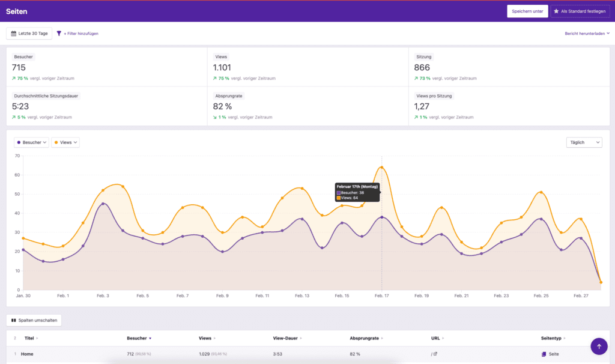
Task: Click the Besucher trend arrow showing 75 %
Action: click(x=14, y=79)
